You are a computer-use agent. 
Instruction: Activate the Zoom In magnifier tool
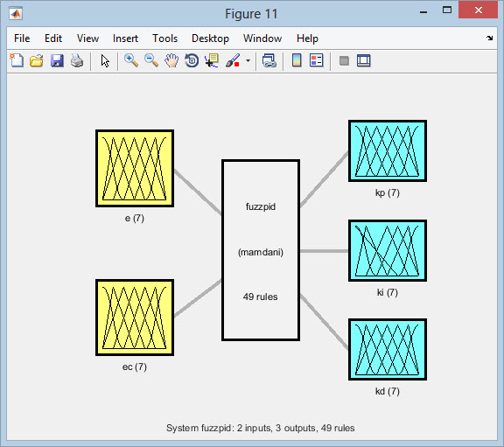click(x=131, y=60)
